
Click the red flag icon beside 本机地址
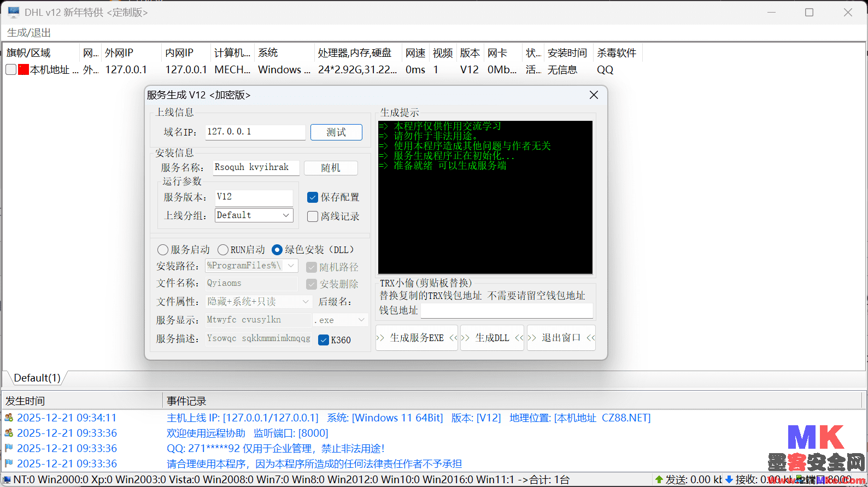coord(24,69)
